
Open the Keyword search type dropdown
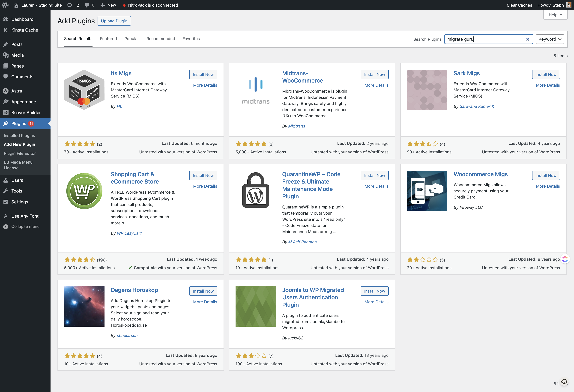pyautogui.click(x=550, y=39)
